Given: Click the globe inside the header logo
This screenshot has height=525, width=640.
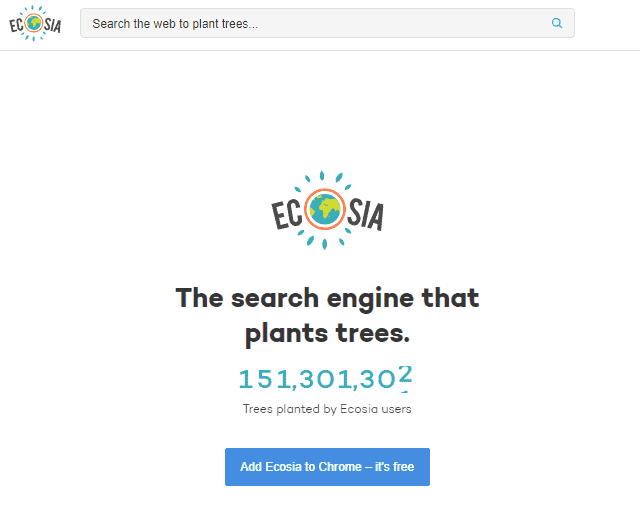Looking at the screenshot, I should 34,23.
